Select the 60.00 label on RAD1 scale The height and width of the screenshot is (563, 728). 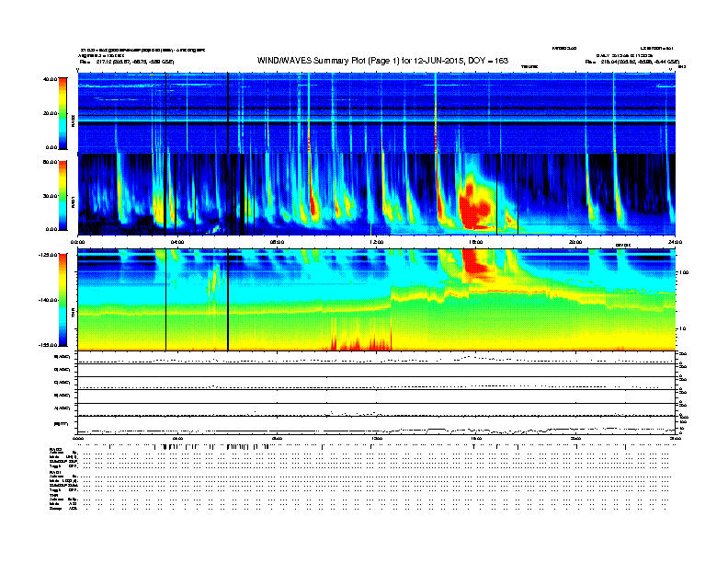coord(50,162)
